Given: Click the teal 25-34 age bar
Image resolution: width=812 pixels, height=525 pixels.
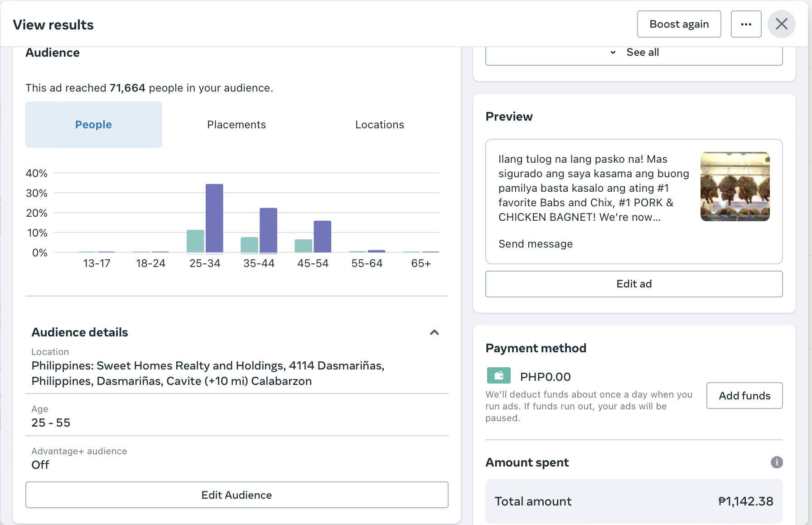Looking at the screenshot, I should click(195, 241).
